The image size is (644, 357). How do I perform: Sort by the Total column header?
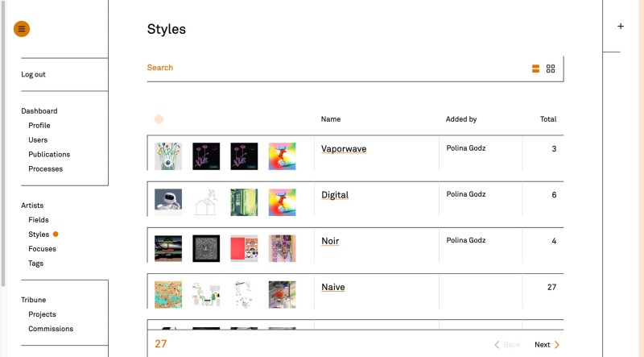point(547,119)
